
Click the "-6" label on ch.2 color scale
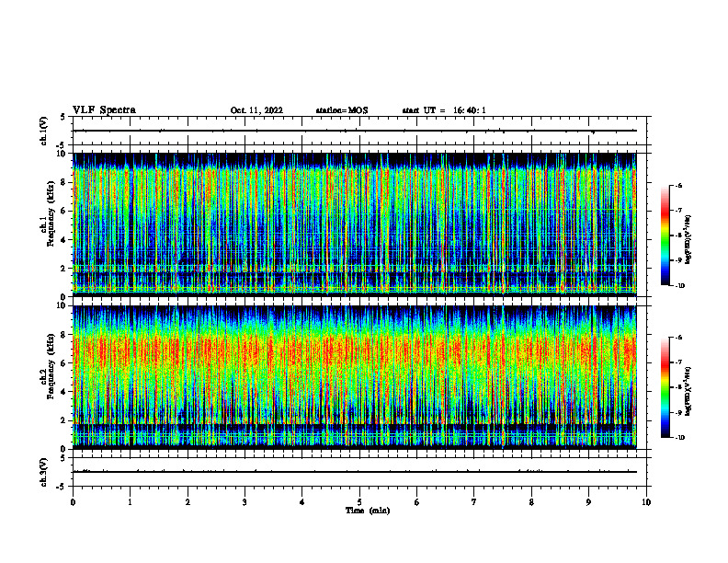tap(678, 338)
